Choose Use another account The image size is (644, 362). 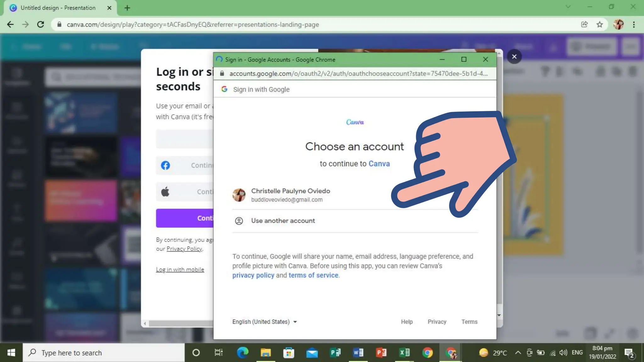coord(283,221)
